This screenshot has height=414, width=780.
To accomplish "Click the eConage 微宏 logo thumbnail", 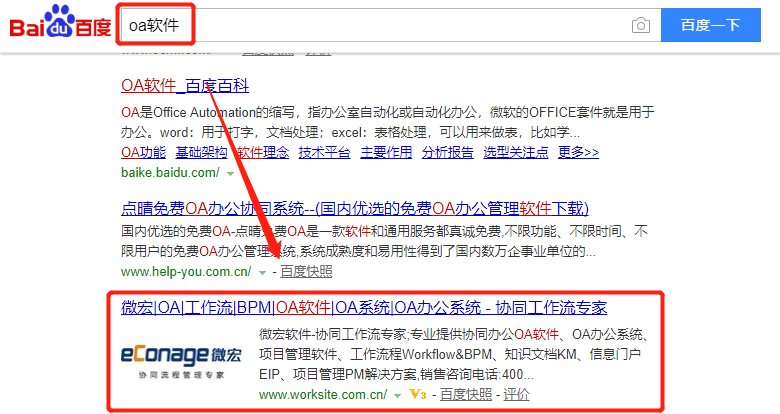I will (x=181, y=361).
